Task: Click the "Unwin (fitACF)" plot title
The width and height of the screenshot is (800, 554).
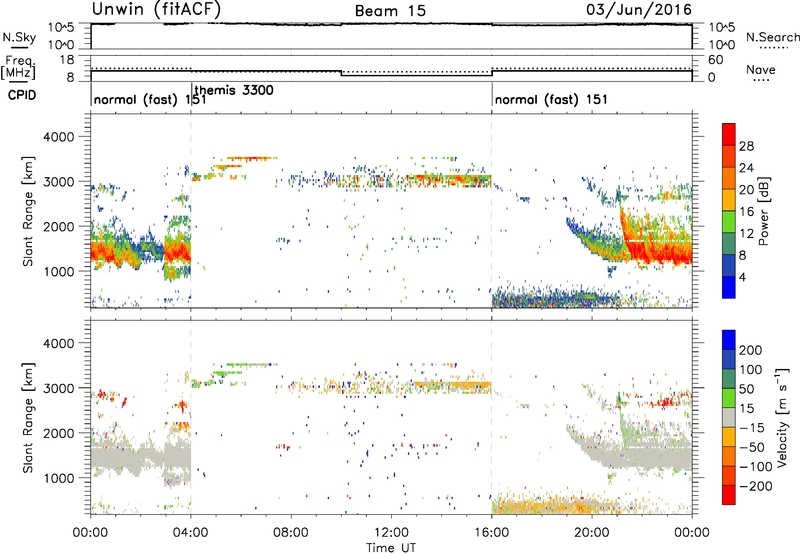Action: pyautogui.click(x=156, y=10)
